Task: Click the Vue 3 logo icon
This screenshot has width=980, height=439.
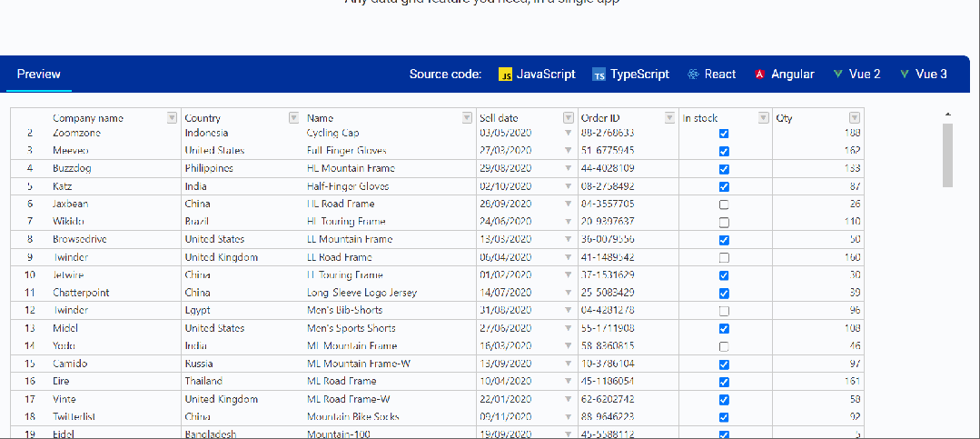Action: (905, 75)
